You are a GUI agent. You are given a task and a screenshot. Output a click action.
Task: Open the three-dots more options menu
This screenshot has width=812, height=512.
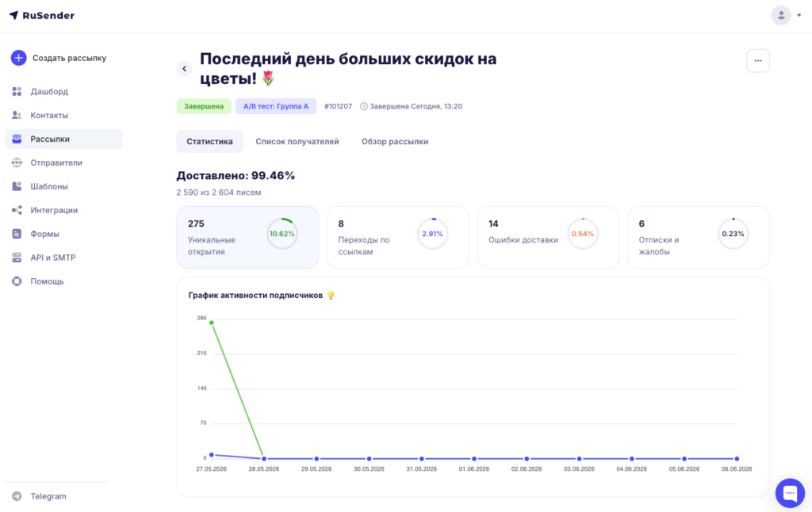(x=757, y=60)
